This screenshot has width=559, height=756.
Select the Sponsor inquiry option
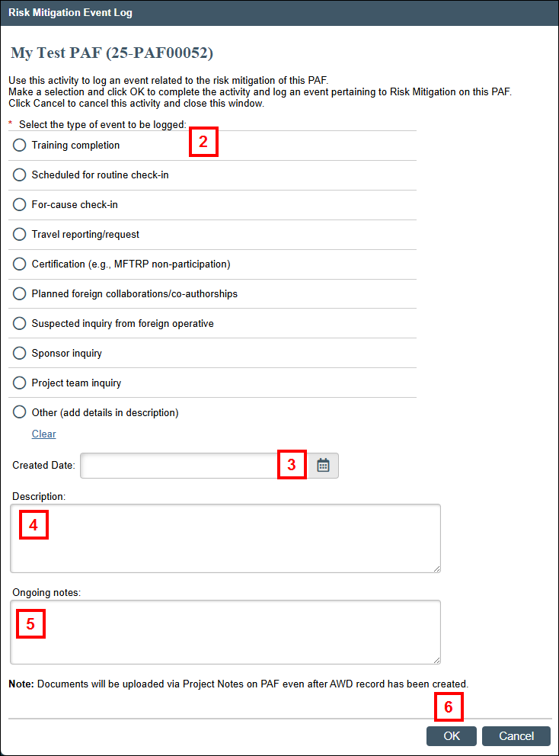[19, 353]
